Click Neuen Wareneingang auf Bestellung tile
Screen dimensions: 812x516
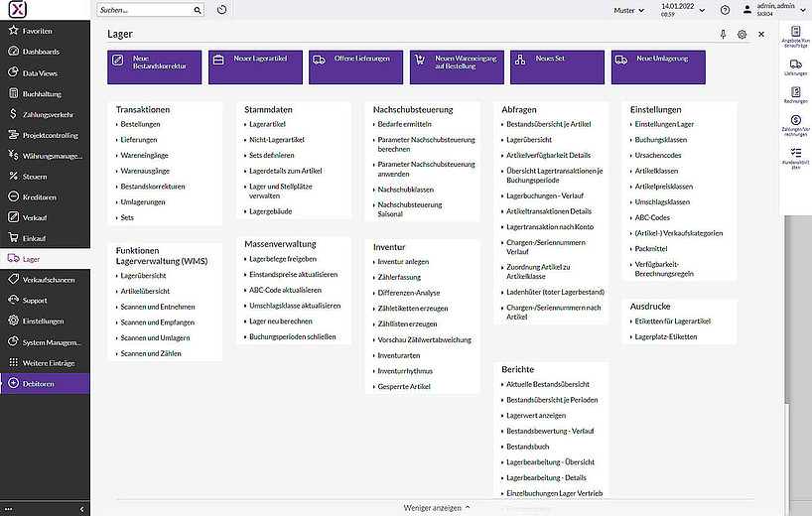pyautogui.click(x=457, y=66)
